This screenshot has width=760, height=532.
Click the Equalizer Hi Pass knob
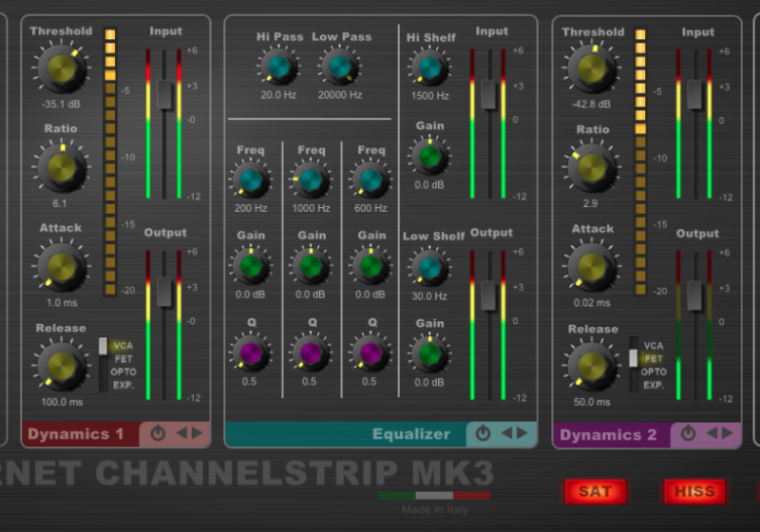pyautogui.click(x=279, y=66)
